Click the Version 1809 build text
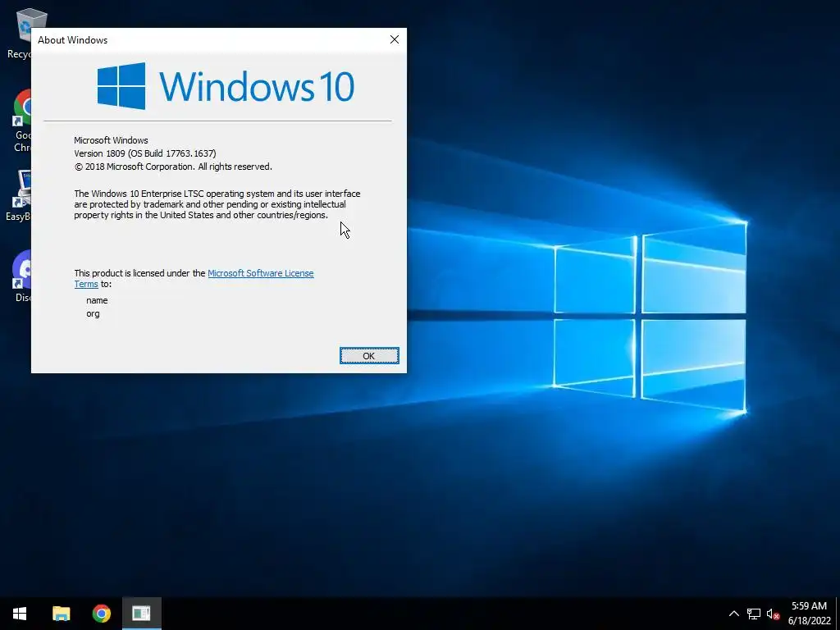840x630 pixels. tap(145, 153)
